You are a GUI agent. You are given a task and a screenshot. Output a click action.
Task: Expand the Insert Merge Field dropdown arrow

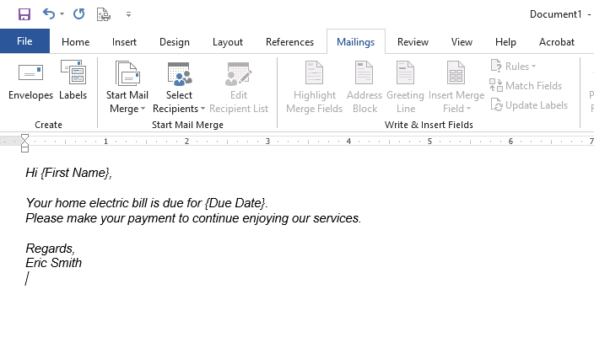click(x=469, y=109)
